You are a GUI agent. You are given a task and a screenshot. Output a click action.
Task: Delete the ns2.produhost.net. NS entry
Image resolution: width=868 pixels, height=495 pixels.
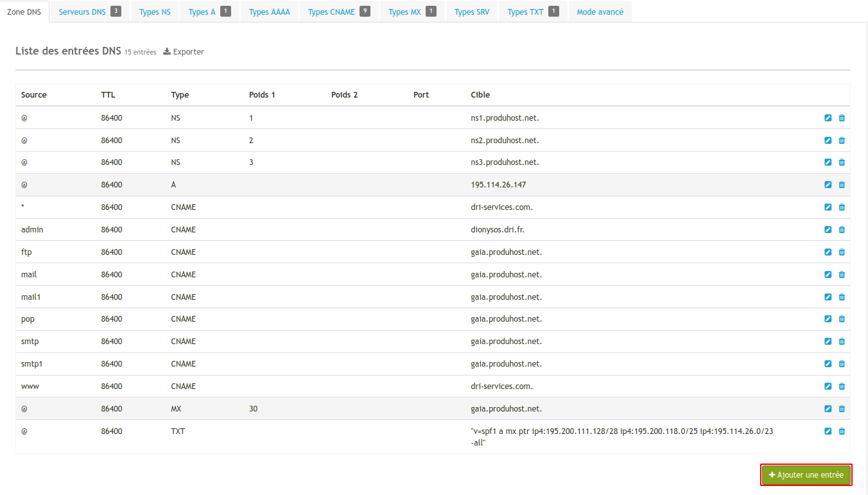(x=842, y=141)
